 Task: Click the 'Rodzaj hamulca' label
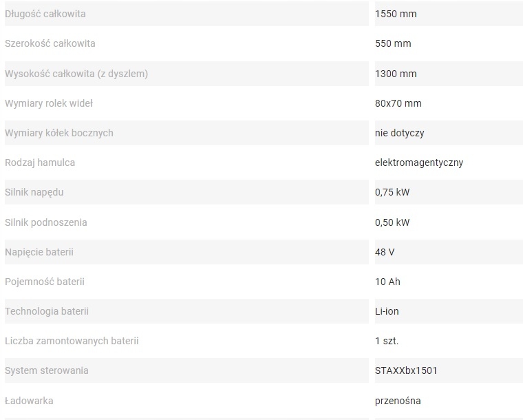pyautogui.click(x=40, y=162)
